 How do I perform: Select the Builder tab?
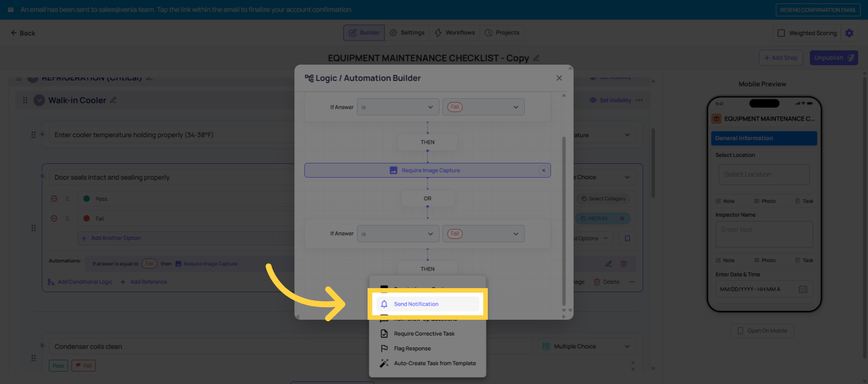pos(364,33)
